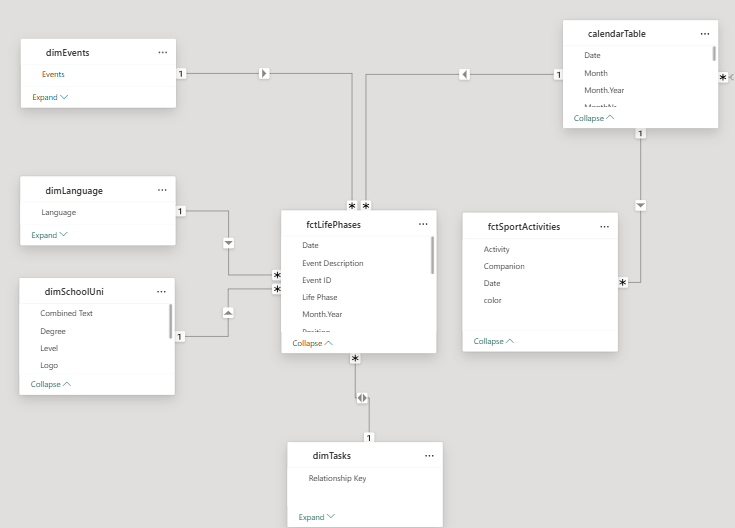Screen dimensions: 735x528
Task: Click the one-cardinality marker beside dimLanguage
Action: tap(180, 211)
